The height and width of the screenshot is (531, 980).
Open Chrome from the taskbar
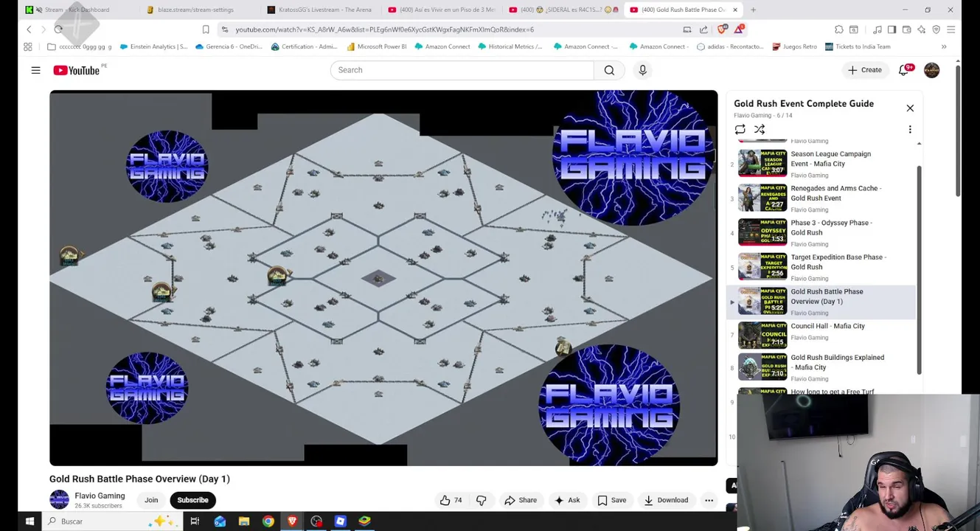(x=268, y=521)
